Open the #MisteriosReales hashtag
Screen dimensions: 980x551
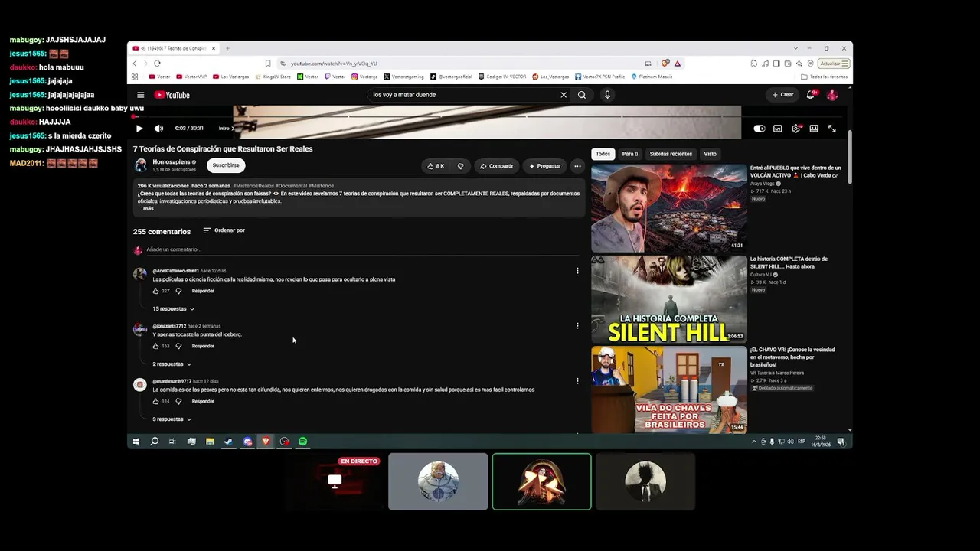pyautogui.click(x=253, y=186)
